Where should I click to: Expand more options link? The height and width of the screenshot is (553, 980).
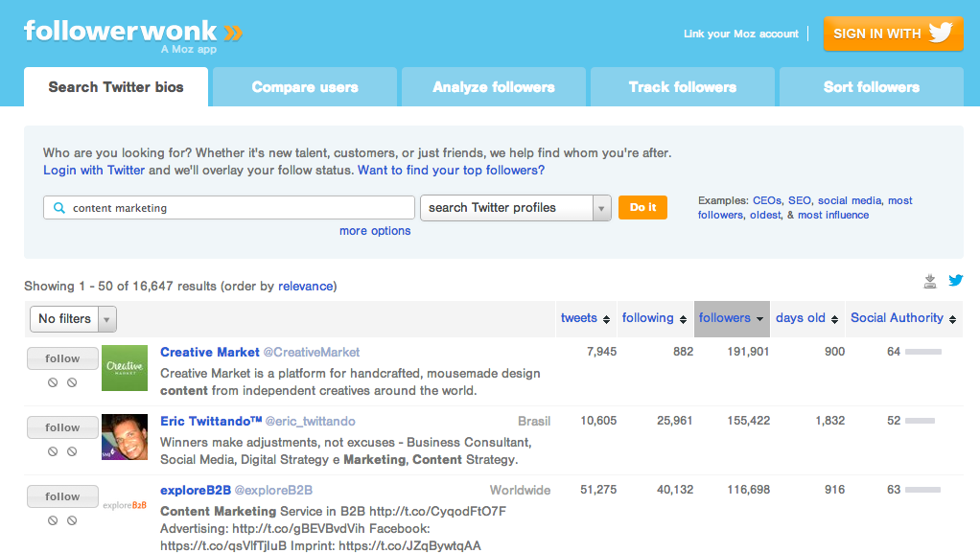(375, 231)
